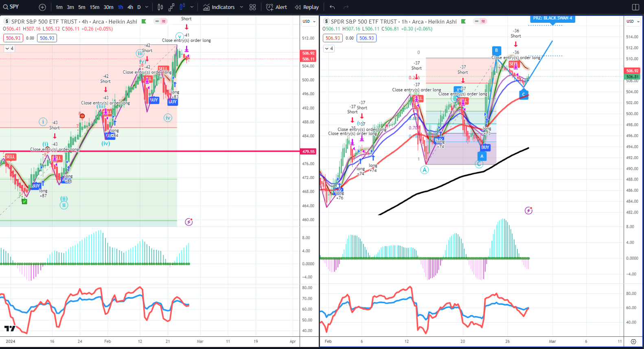The width and height of the screenshot is (644, 349).
Task: Redo the last undone chart action
Action: click(346, 7)
